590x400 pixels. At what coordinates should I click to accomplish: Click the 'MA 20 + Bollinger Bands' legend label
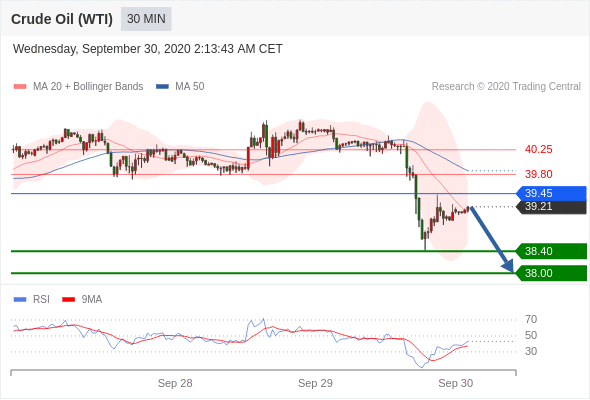(88, 87)
